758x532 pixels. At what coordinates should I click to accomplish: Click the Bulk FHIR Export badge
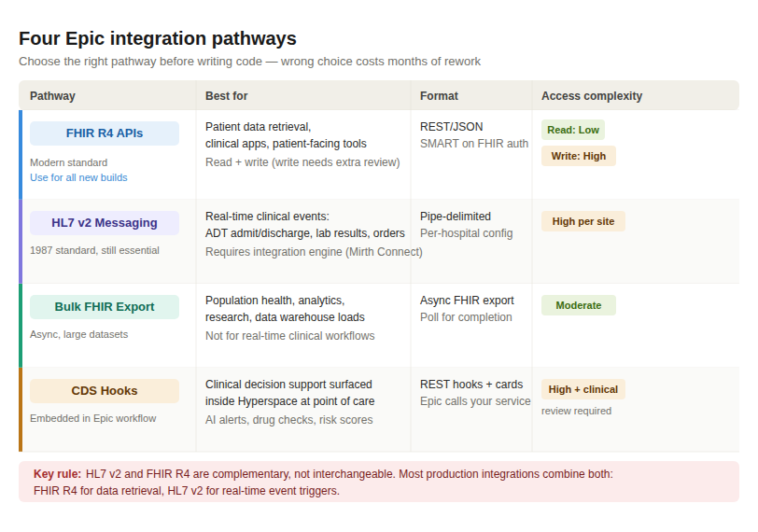click(105, 307)
